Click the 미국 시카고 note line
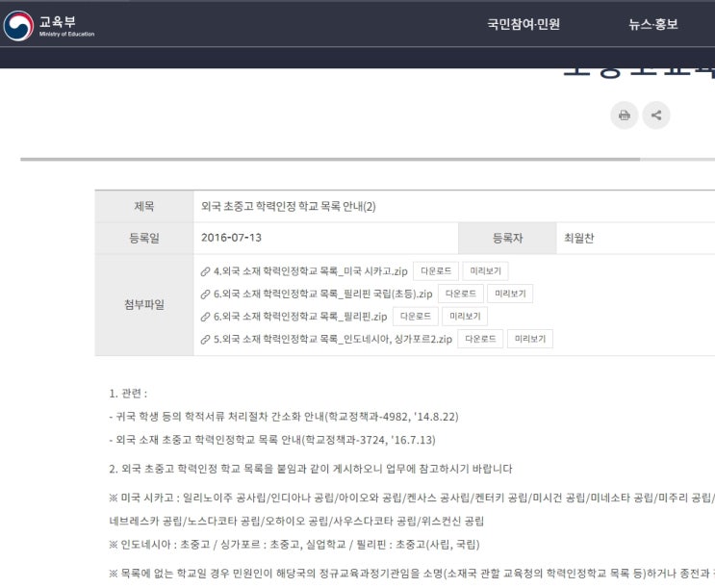The width and height of the screenshot is (715, 588). tap(412, 498)
